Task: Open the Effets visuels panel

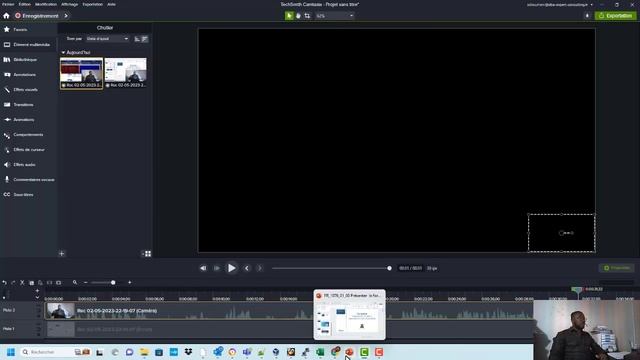Action: pos(29,89)
